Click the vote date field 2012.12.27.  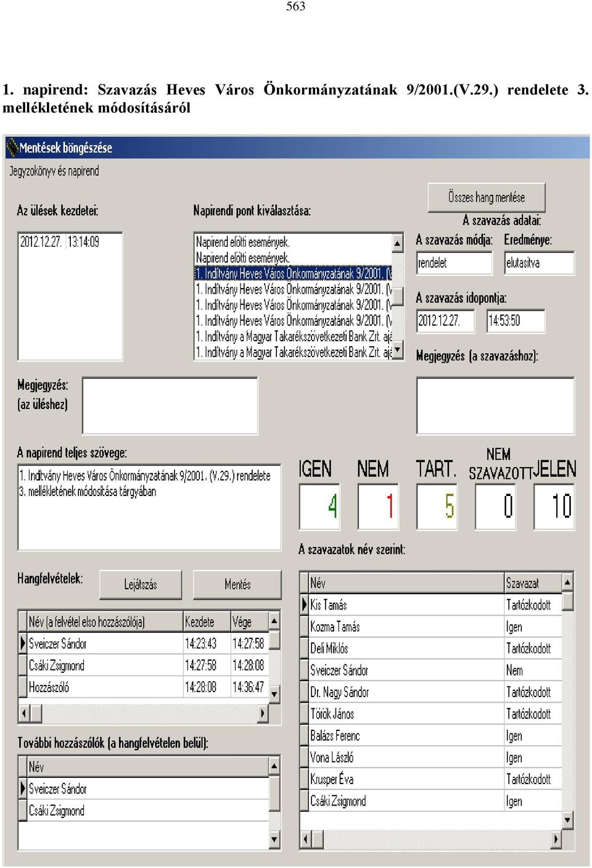click(445, 321)
